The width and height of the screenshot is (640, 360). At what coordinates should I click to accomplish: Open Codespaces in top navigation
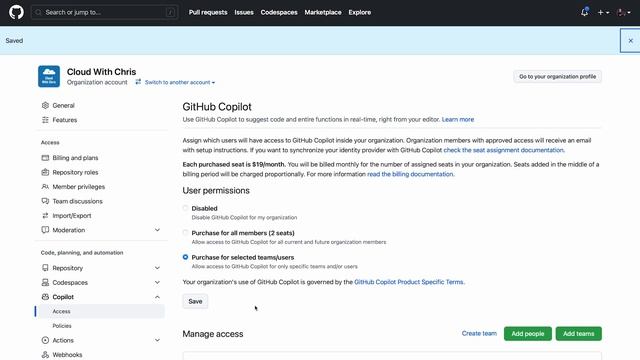click(x=279, y=12)
